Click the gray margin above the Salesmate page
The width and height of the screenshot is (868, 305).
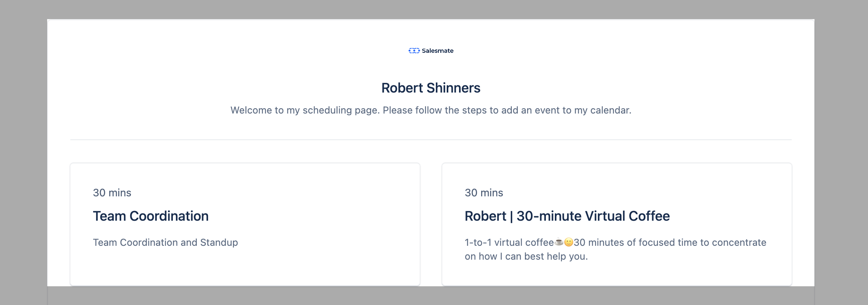[434, 9]
